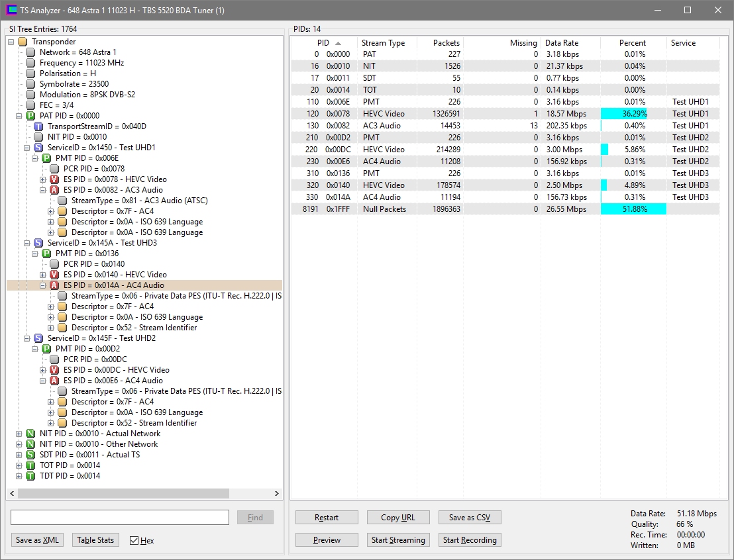Toggle the Hex checkbox
Image resolution: width=734 pixels, height=560 pixels.
(134, 540)
